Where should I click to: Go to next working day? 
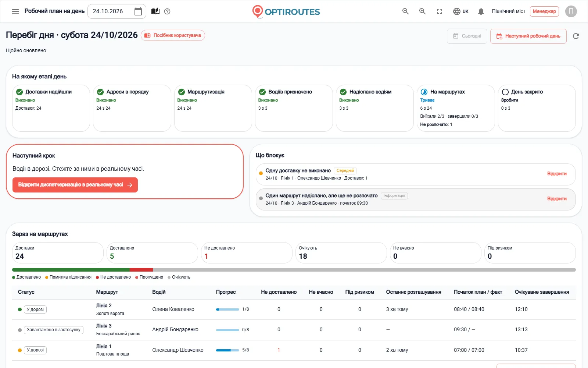528,36
